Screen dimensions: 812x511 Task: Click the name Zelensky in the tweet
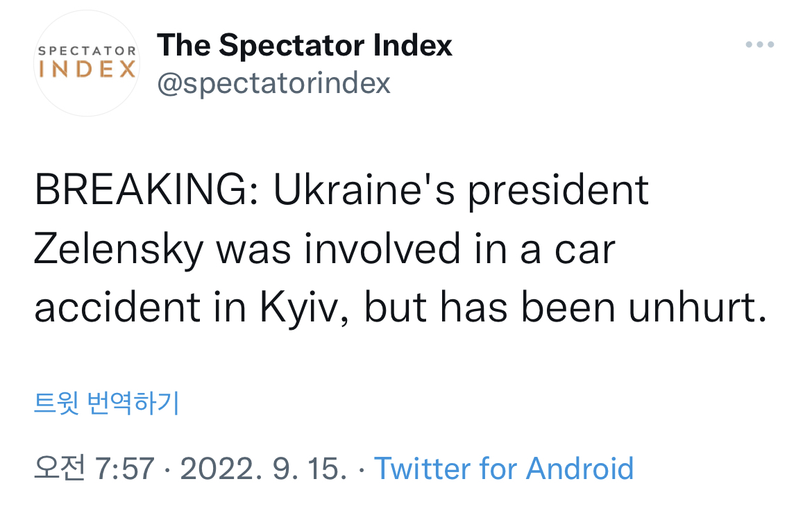(x=118, y=249)
